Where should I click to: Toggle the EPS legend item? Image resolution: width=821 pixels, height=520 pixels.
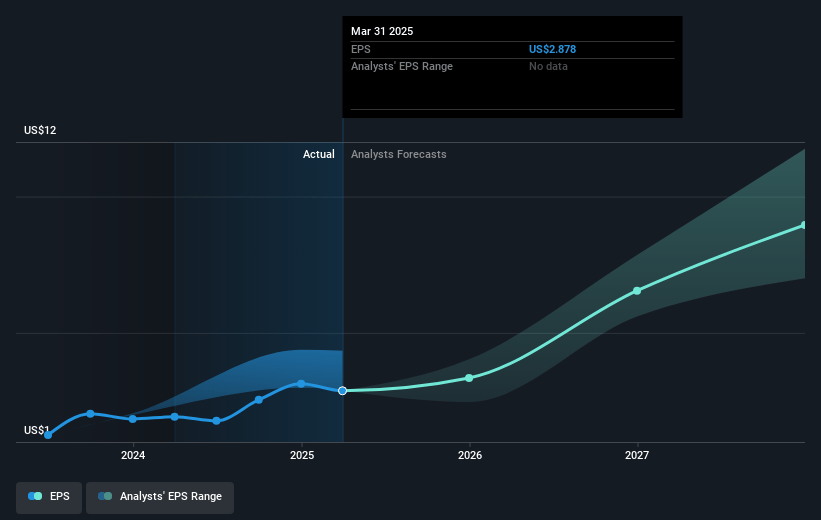click(x=49, y=496)
